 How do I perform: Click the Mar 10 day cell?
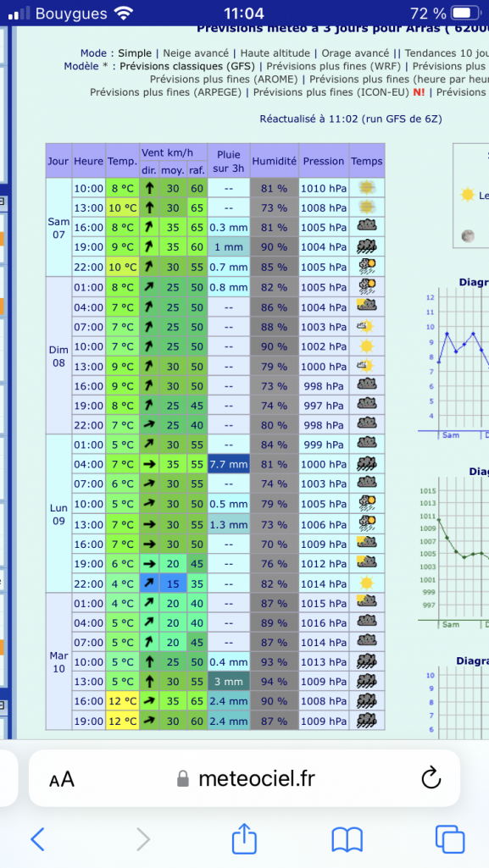tap(58, 661)
